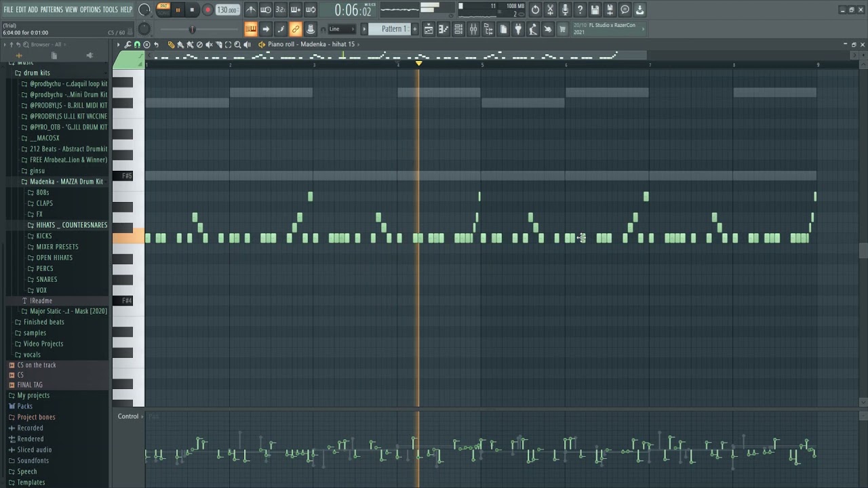This screenshot has width=868, height=488.
Task: Select the piano roll zoom magnifier tool
Action: tap(237, 45)
